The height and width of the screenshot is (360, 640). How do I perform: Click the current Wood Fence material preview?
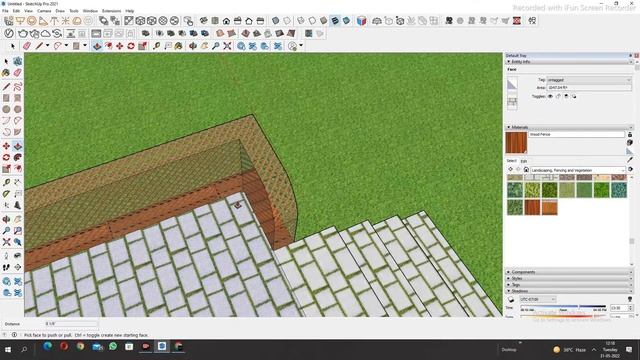click(x=516, y=142)
